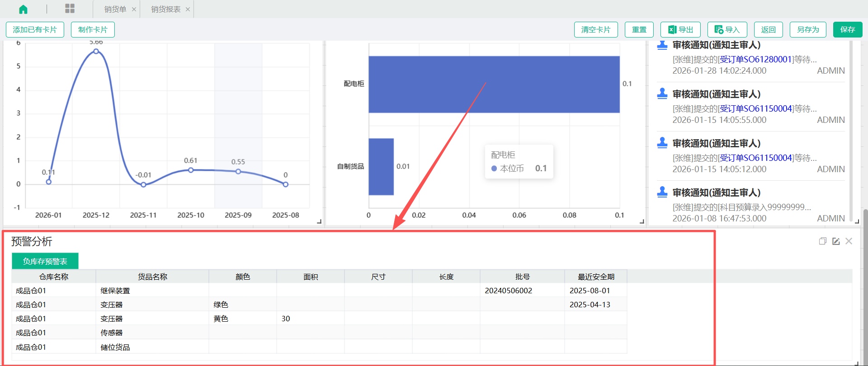Open the four-square app grid menu

coord(70,9)
